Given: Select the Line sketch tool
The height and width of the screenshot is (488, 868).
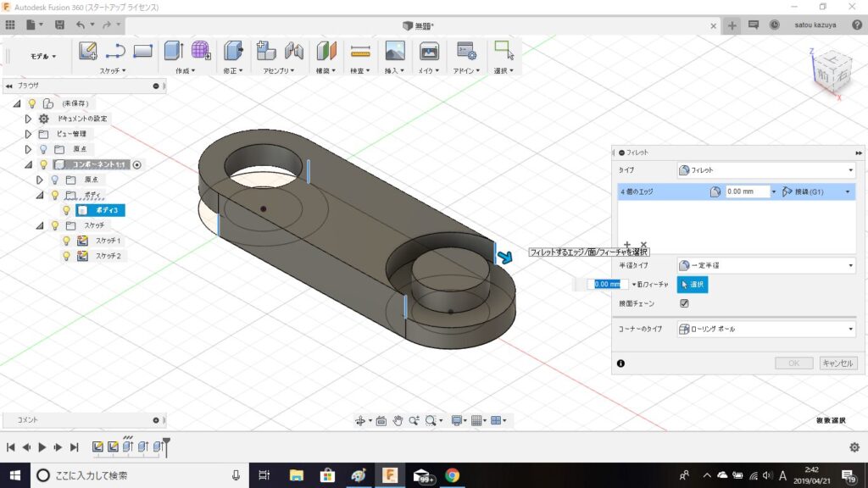Looking at the screenshot, I should tap(115, 51).
